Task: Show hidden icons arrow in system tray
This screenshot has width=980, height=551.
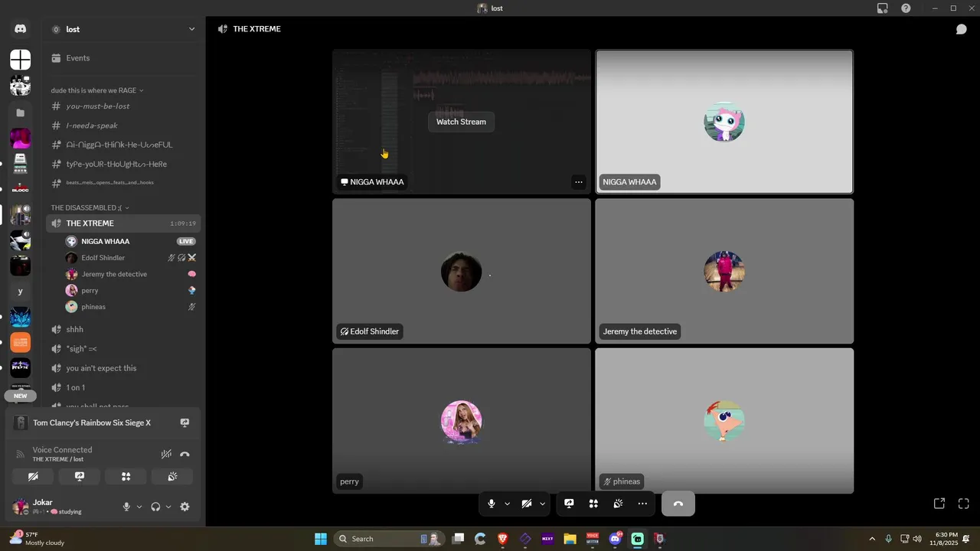Action: 872,539
